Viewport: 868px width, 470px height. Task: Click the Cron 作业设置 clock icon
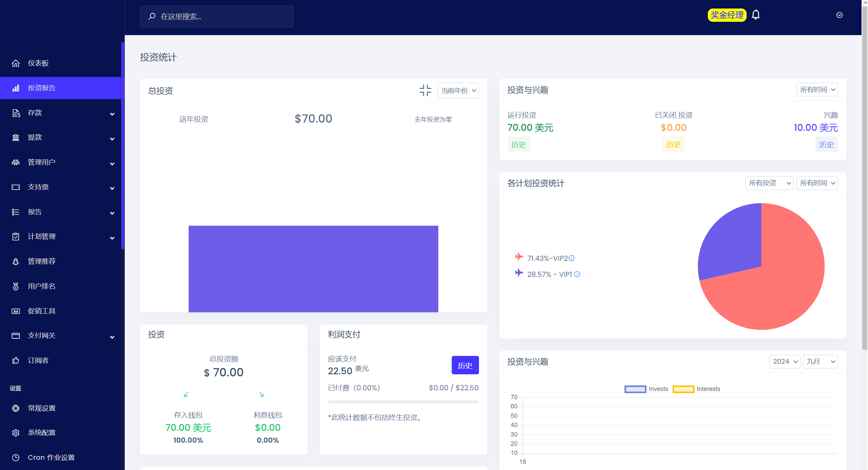click(16, 457)
